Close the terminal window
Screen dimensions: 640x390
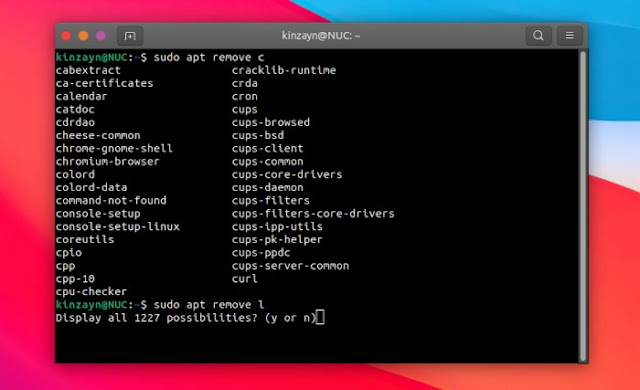tap(66, 36)
